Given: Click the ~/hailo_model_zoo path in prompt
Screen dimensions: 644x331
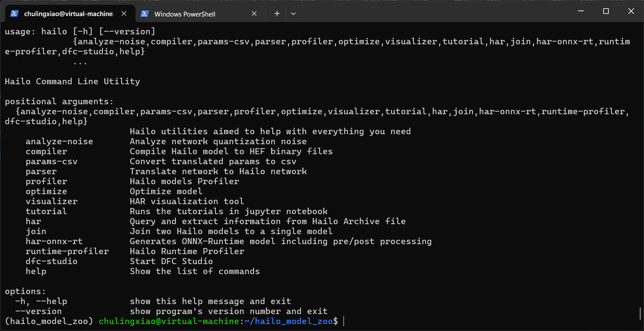Looking at the screenshot, I should coord(289,321).
